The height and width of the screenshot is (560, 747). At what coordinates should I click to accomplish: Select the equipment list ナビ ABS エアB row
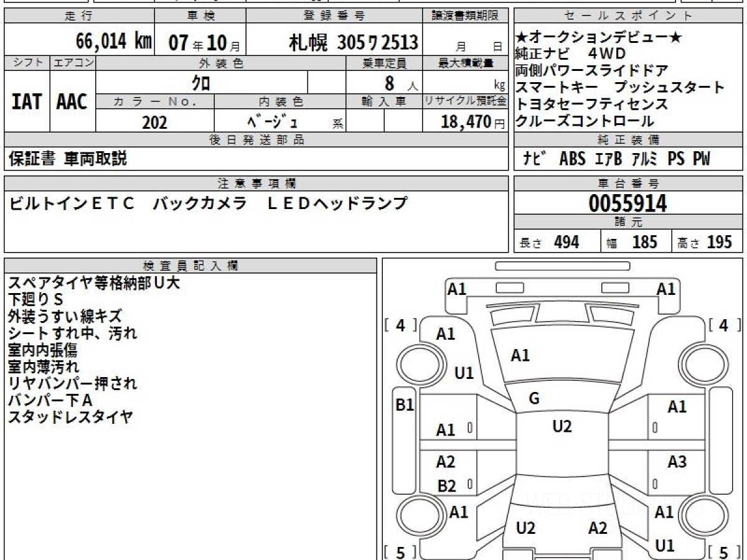(x=616, y=159)
